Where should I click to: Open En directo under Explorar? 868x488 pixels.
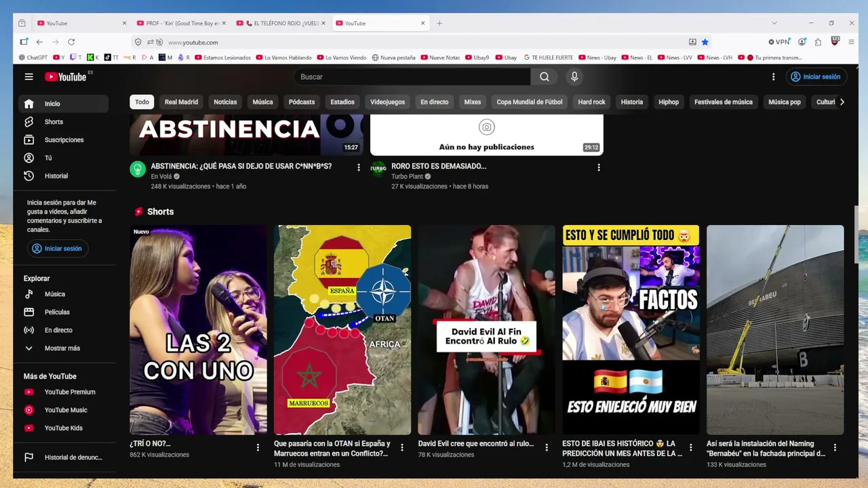click(63, 330)
